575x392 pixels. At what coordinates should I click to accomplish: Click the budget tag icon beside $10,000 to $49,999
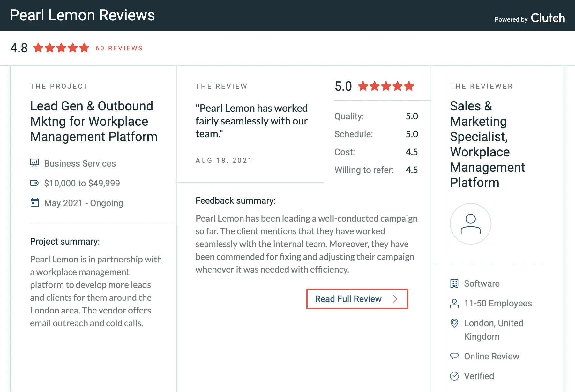click(x=34, y=183)
